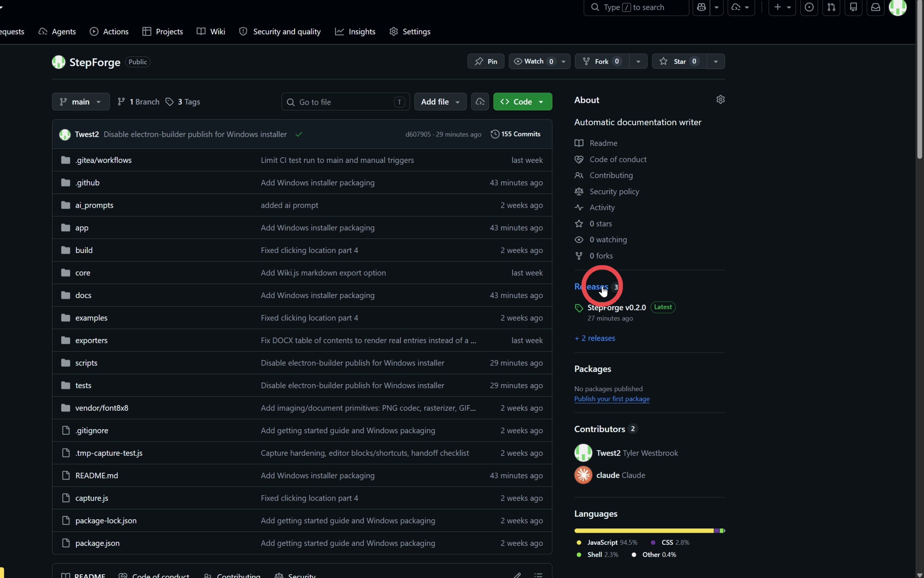Open the Issues icon in top header

(x=809, y=7)
